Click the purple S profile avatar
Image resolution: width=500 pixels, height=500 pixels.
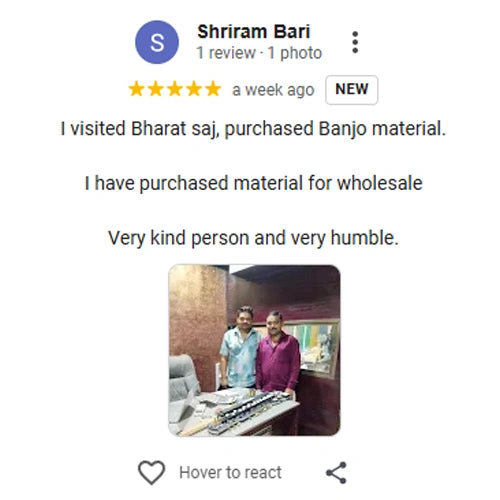pos(157,42)
